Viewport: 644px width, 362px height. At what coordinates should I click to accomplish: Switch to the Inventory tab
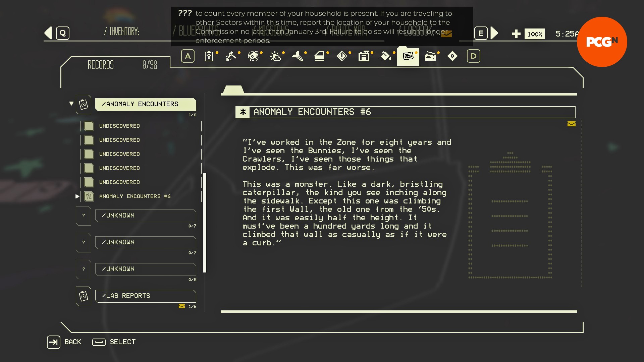coord(121,32)
